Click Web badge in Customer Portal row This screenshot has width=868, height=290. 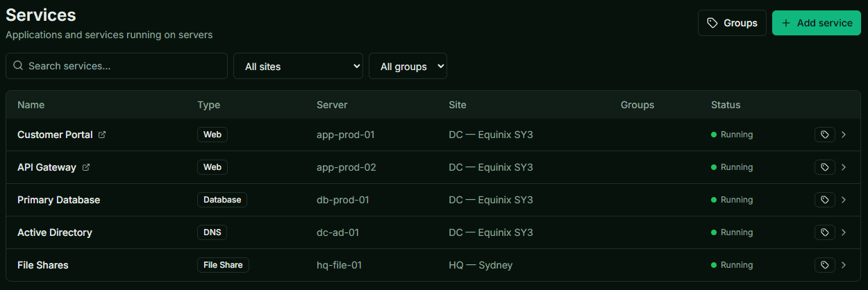[x=212, y=135]
